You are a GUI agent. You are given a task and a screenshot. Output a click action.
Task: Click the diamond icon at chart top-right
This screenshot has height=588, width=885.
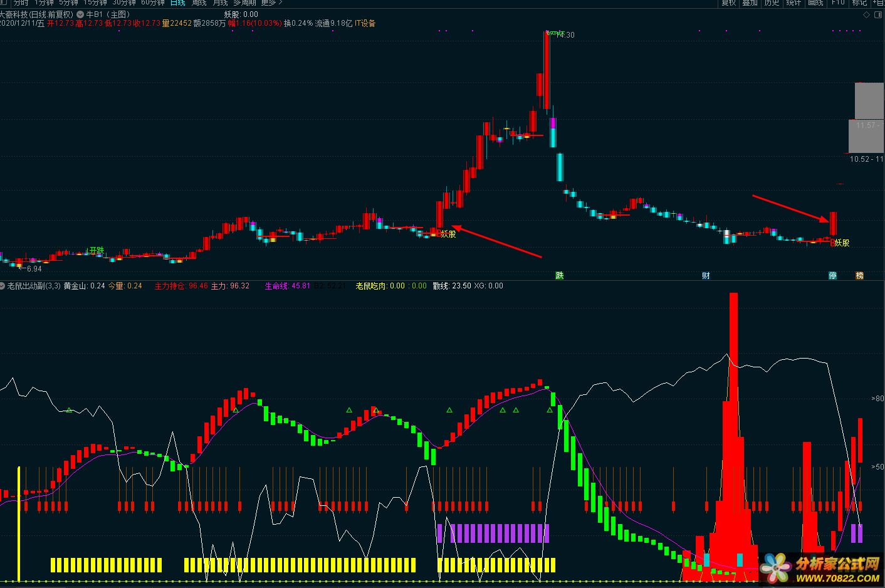click(x=867, y=14)
